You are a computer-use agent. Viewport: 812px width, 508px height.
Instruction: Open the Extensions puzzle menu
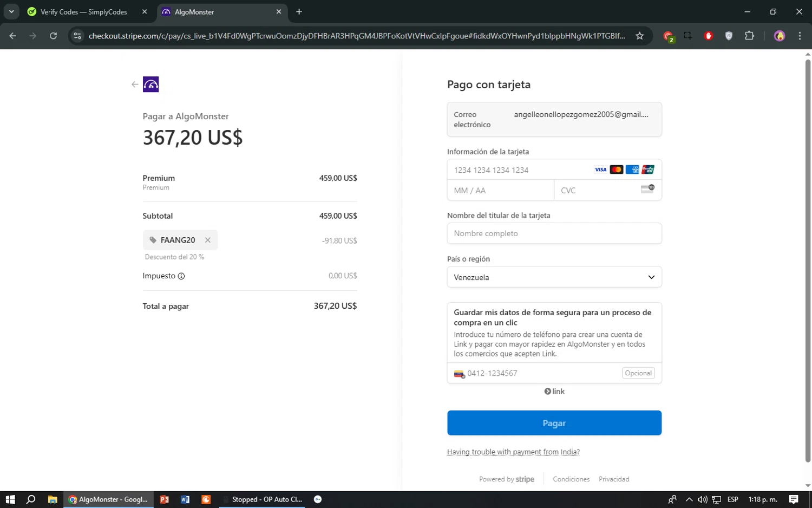click(749, 36)
